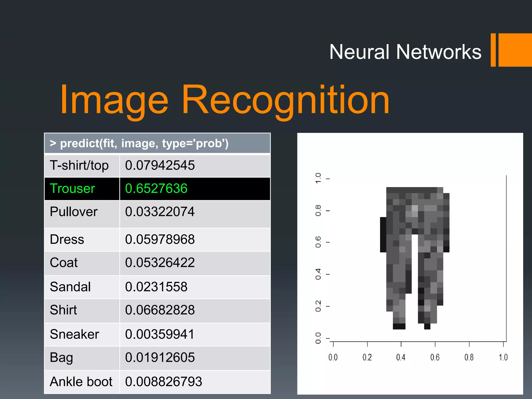This screenshot has width=532, height=399.
Task: Click the 'Pullover' label cell
Action: click(x=82, y=214)
